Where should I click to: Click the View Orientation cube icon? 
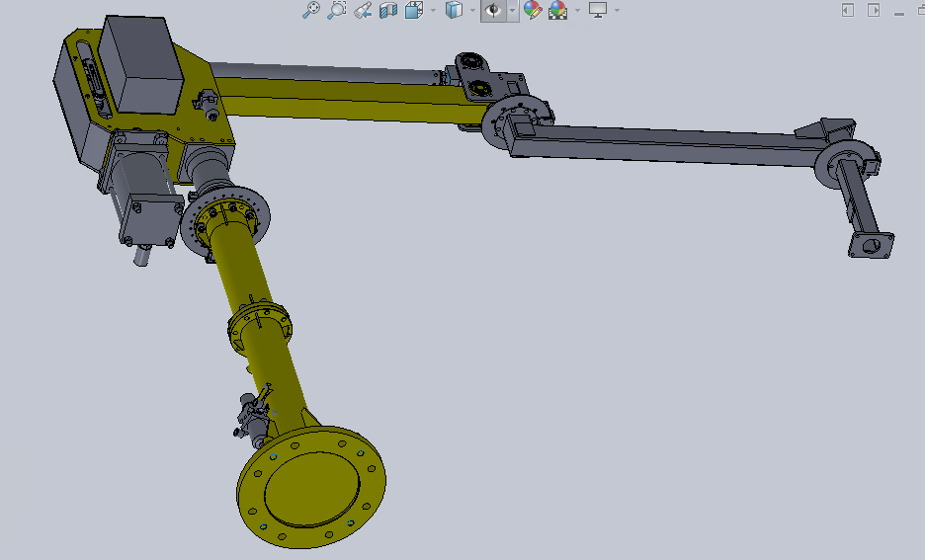414,10
